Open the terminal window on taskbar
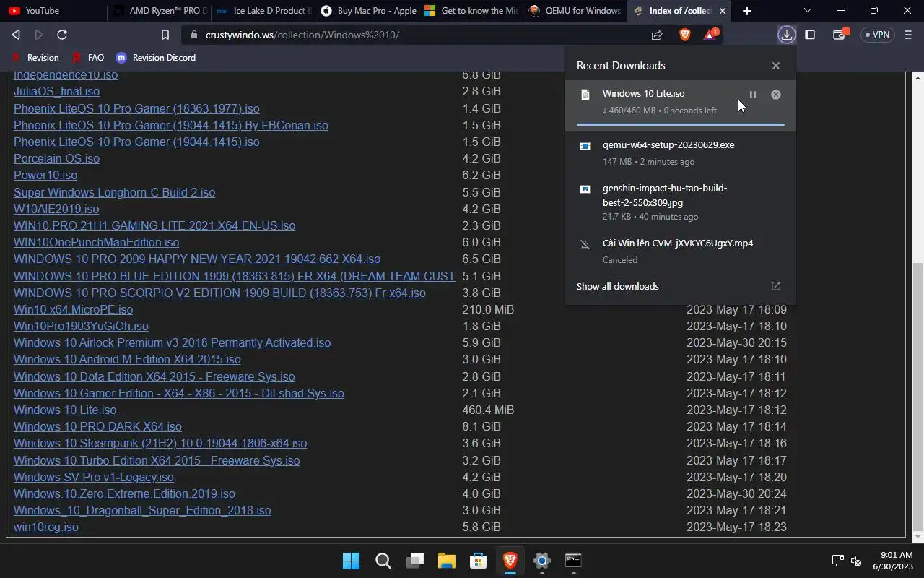The height and width of the screenshot is (578, 924). click(x=573, y=561)
